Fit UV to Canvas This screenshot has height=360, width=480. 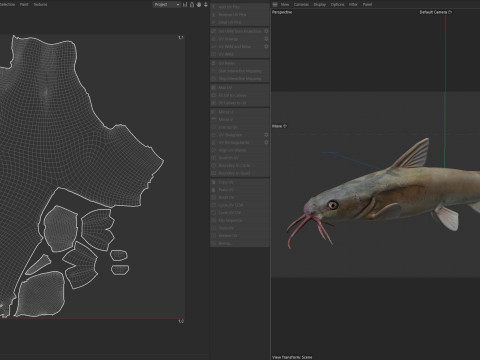pyautogui.click(x=240, y=95)
